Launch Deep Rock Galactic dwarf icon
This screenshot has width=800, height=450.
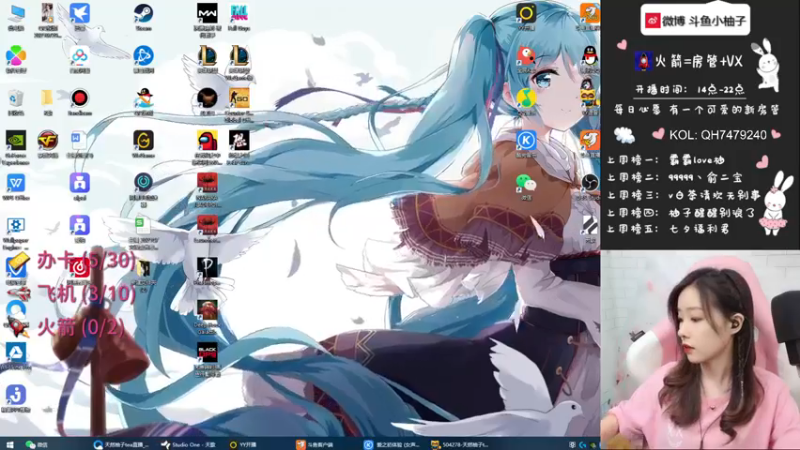pos(207,310)
